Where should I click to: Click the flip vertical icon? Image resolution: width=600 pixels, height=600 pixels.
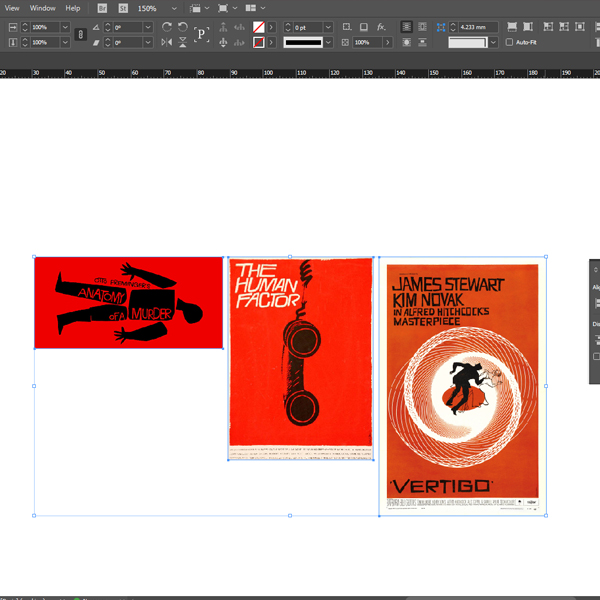pyautogui.click(x=182, y=43)
